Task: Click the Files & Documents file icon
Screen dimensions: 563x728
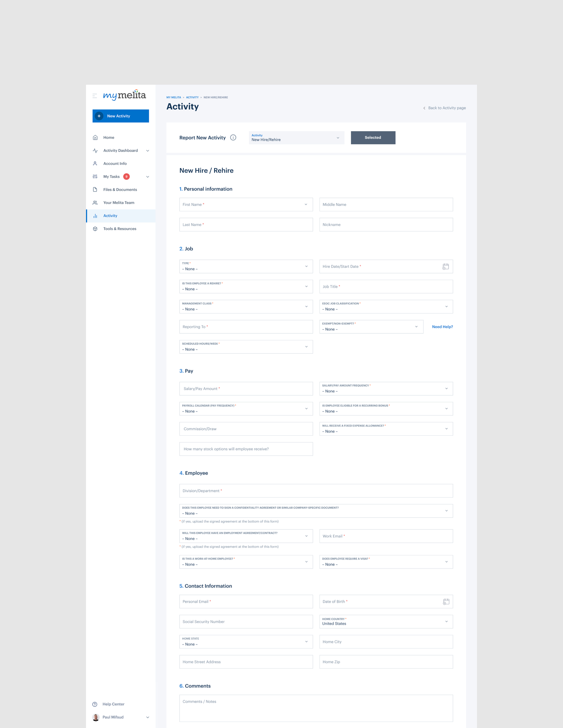Action: coord(95,190)
